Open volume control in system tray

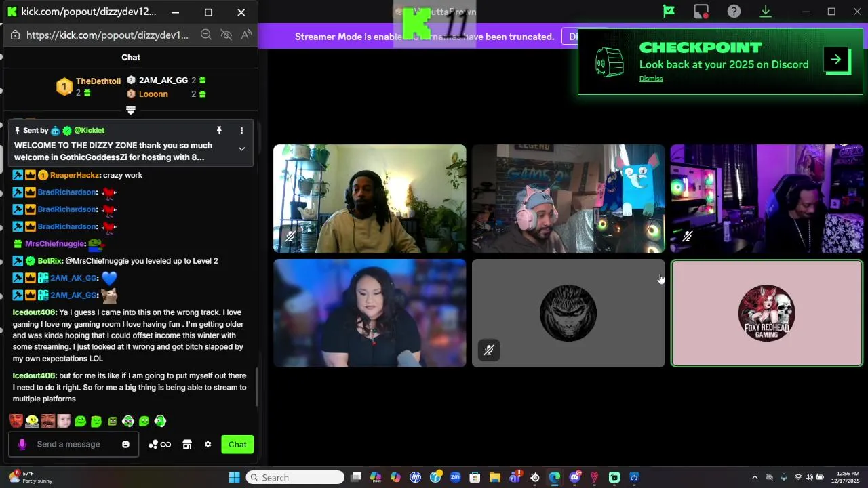pos(810,477)
